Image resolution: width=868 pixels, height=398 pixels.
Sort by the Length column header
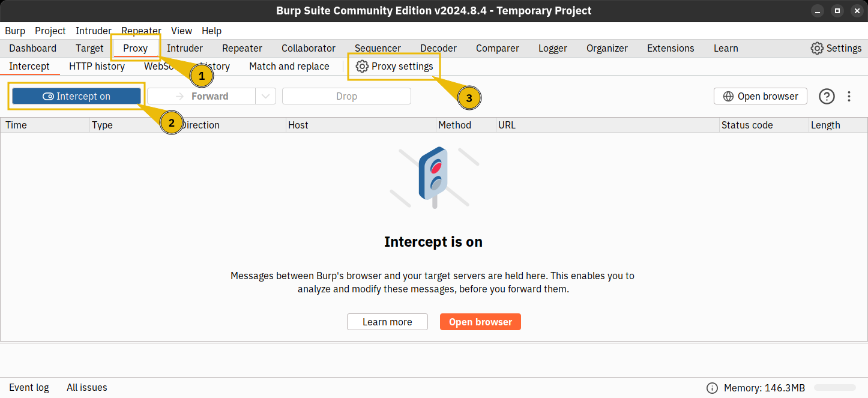point(837,125)
